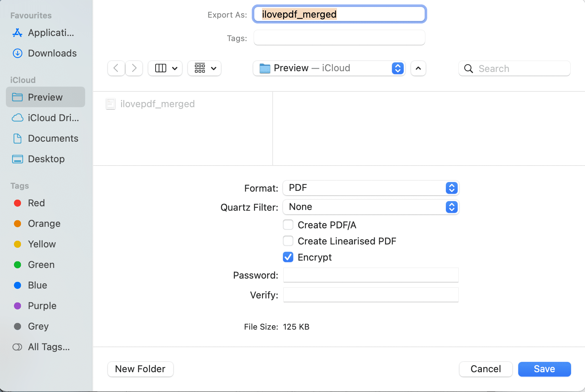
Task: Open the Preview — iCloud location popup
Action: pyautogui.click(x=329, y=68)
